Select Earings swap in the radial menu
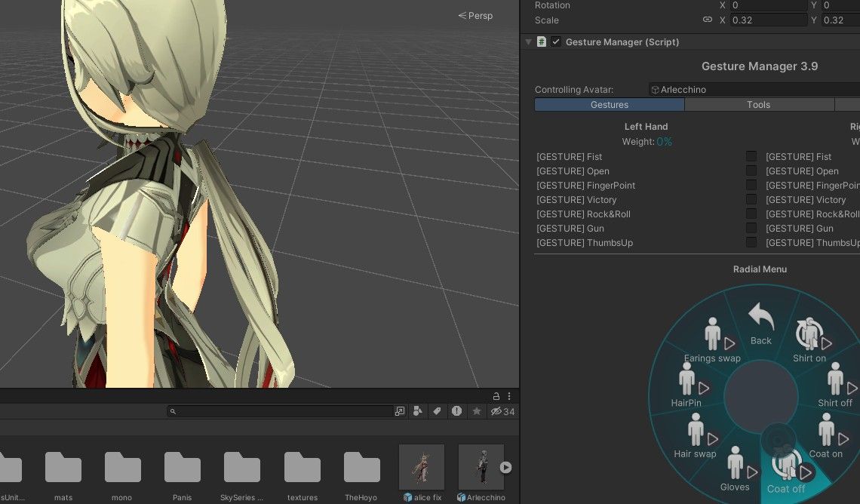 click(712, 340)
